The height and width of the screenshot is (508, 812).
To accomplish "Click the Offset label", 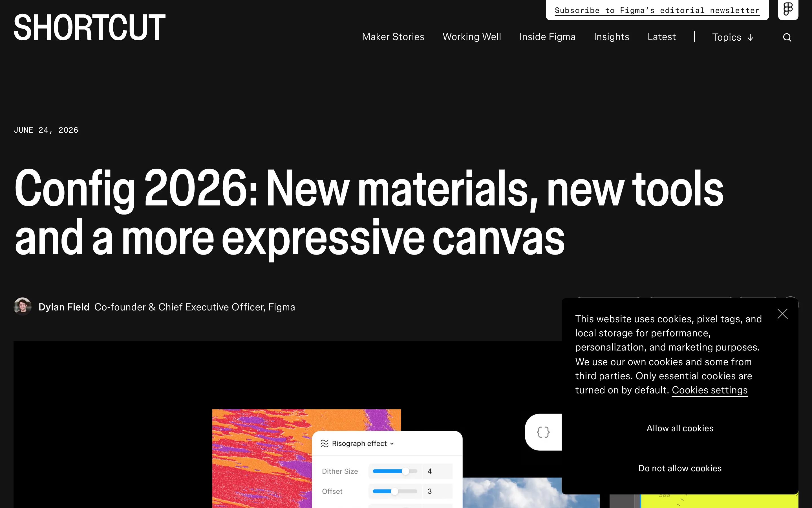I will coord(332,492).
